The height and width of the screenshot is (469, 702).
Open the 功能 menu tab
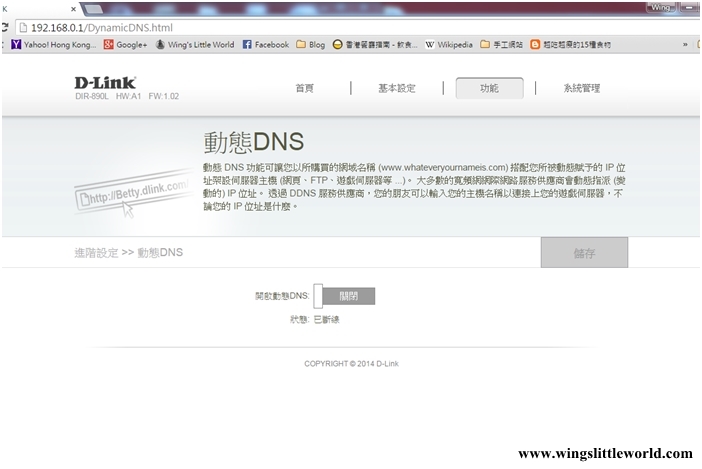tap(489, 88)
